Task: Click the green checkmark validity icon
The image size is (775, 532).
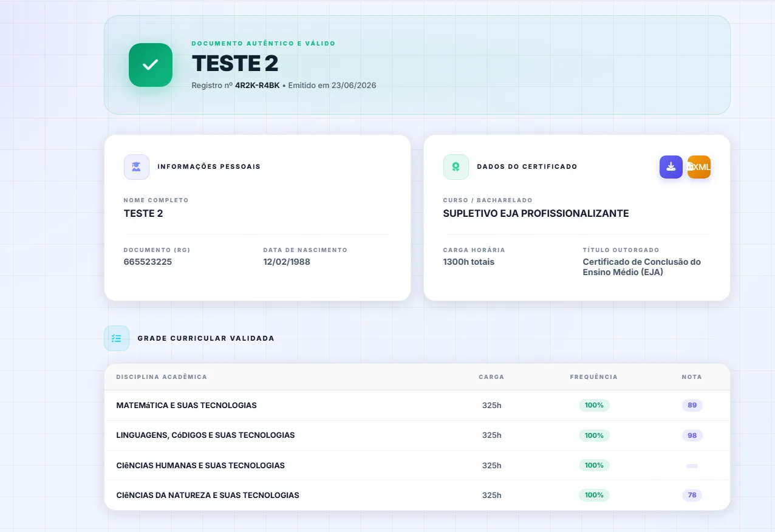Action: point(151,65)
